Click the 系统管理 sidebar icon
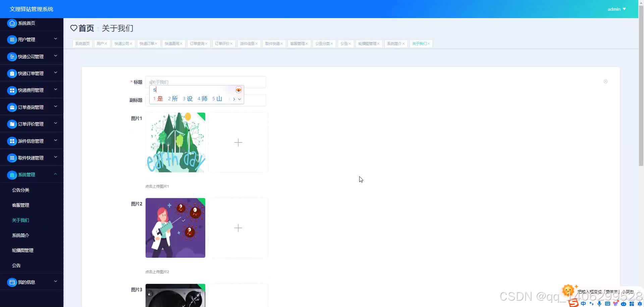 pos(12,175)
